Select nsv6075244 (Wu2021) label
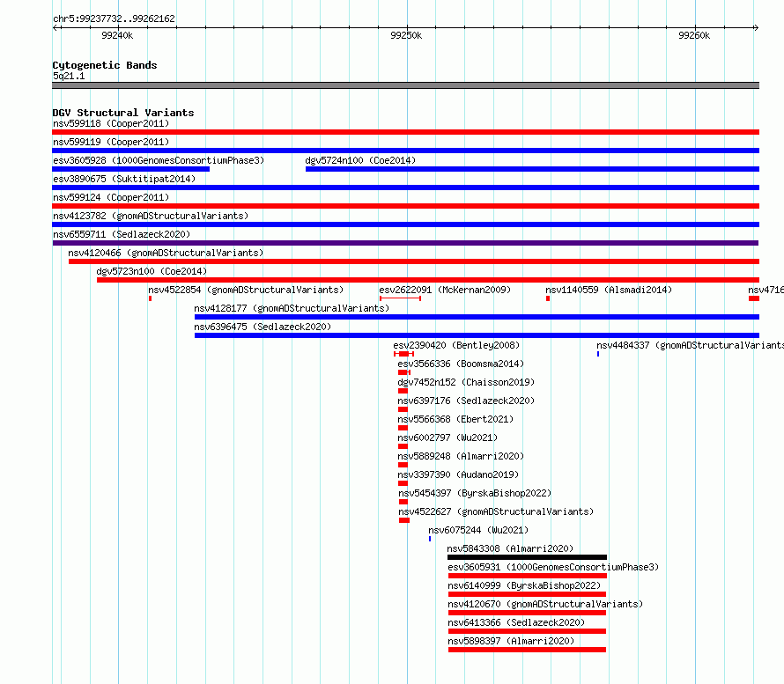 478,530
